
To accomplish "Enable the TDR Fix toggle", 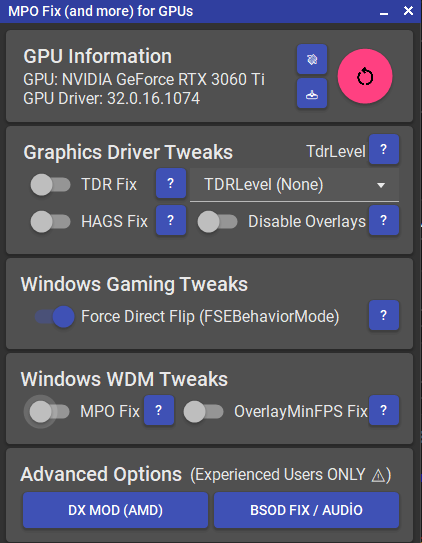I will [51, 185].
